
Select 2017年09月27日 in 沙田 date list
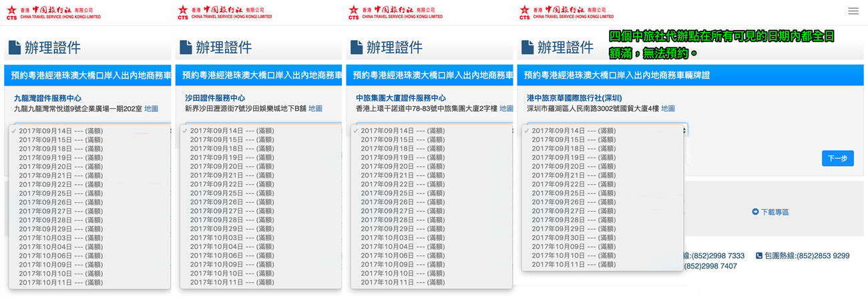tap(261, 212)
